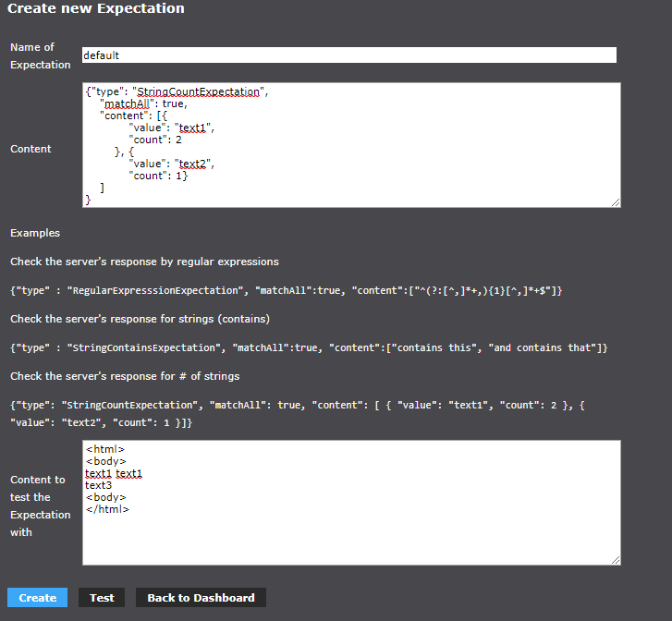Click "Check the server's response for # of strings"
Image resolution: width=672 pixels, height=621 pixels.
(x=125, y=376)
